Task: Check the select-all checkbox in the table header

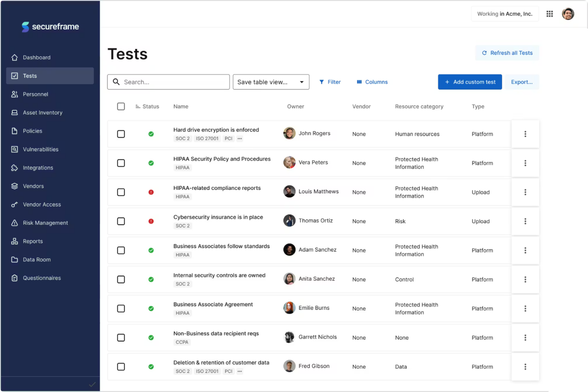Action: click(121, 106)
